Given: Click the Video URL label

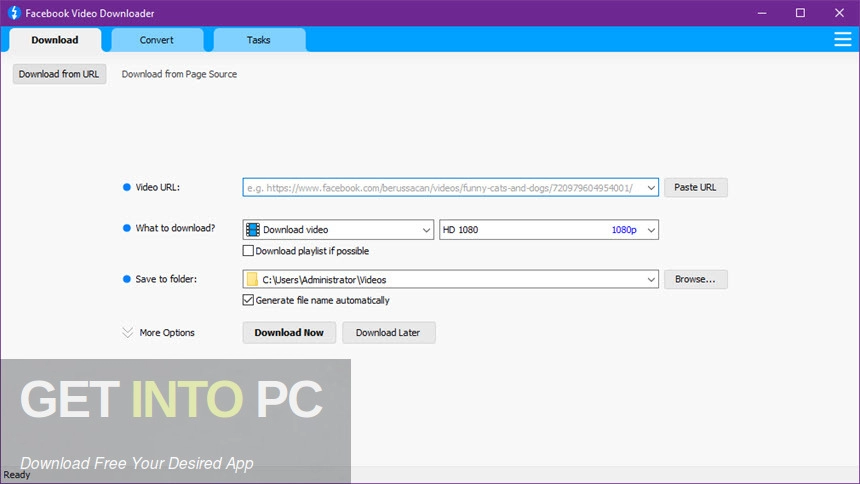Looking at the screenshot, I should 157,187.
